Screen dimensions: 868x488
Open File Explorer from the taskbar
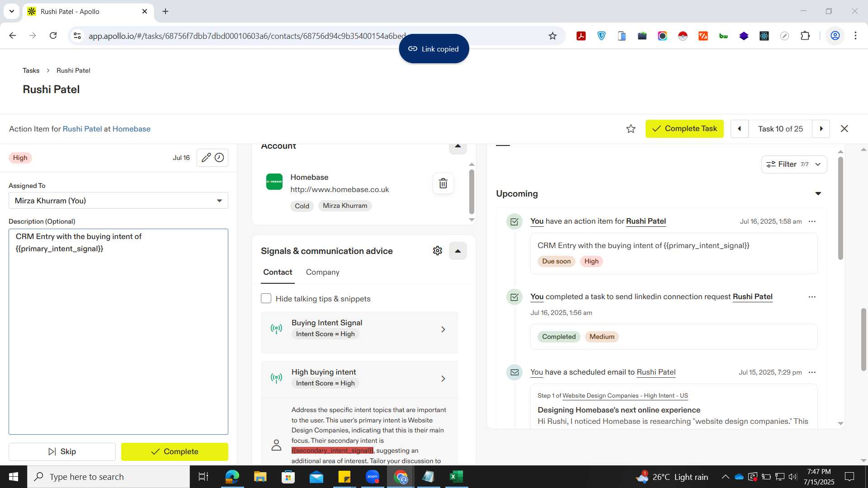[260, 477]
